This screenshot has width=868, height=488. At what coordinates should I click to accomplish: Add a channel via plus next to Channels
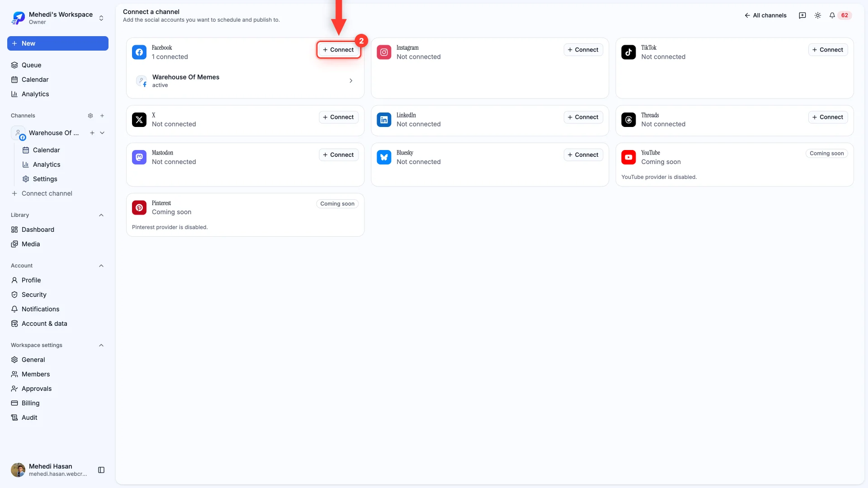tap(102, 116)
